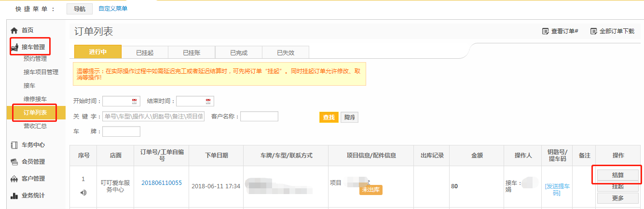This screenshot has width=644, height=209.
Task: Click 全部订单下载 download icon
Action: point(594,31)
